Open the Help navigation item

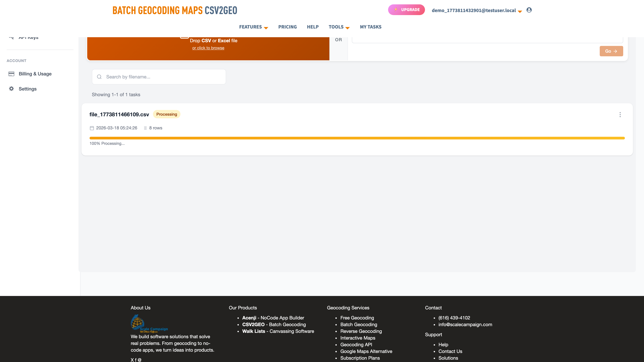point(312,27)
